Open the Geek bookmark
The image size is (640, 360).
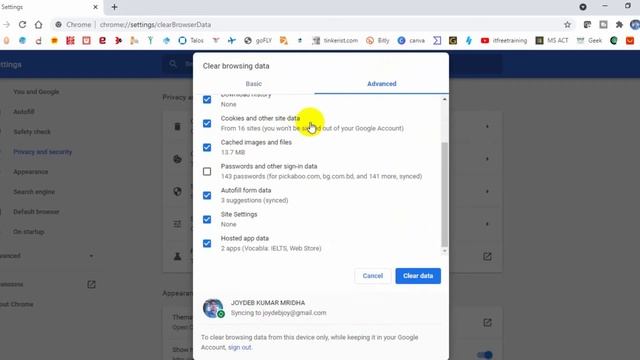(x=589, y=40)
